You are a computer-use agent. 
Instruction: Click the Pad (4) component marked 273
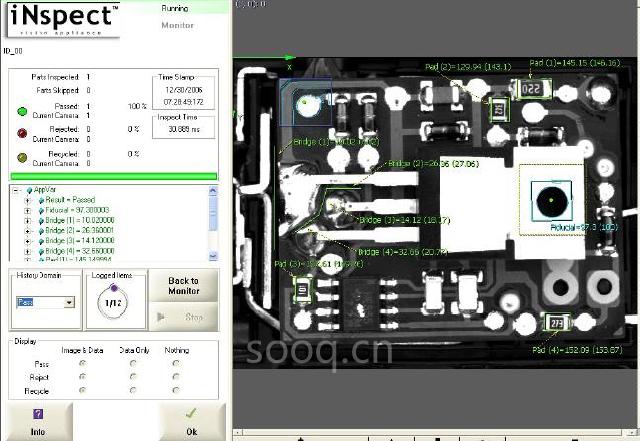pyautogui.click(x=558, y=323)
